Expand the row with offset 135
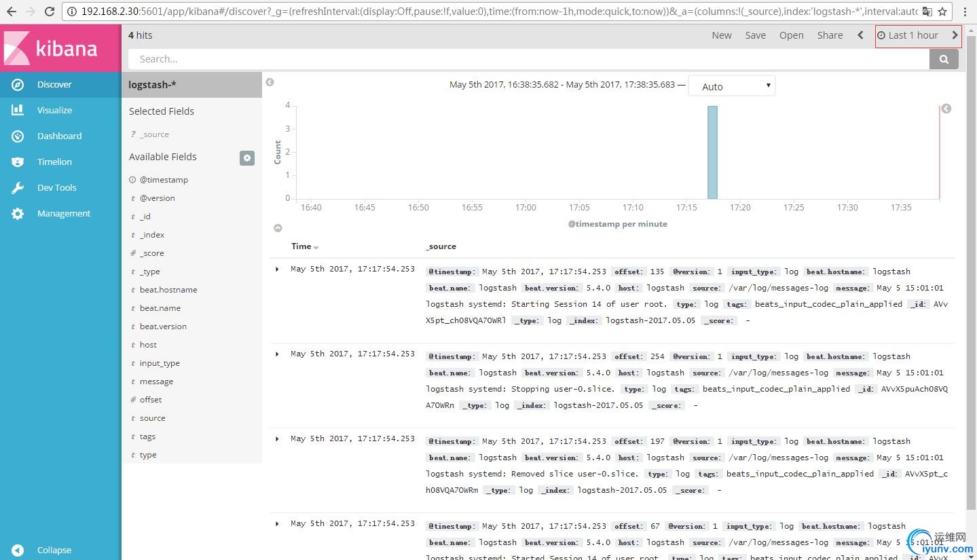This screenshot has width=977, height=560. [277, 269]
